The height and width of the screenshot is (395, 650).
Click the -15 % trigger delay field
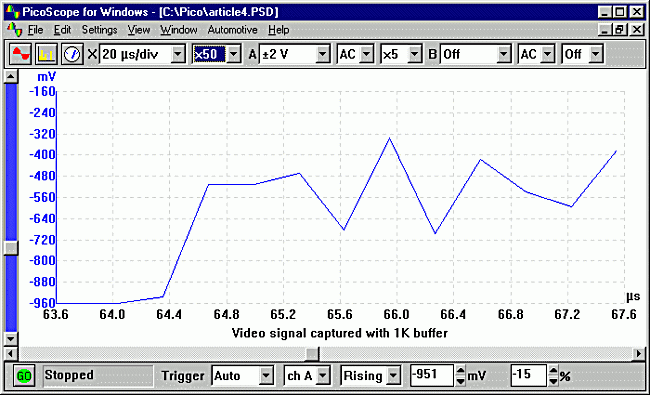click(529, 376)
